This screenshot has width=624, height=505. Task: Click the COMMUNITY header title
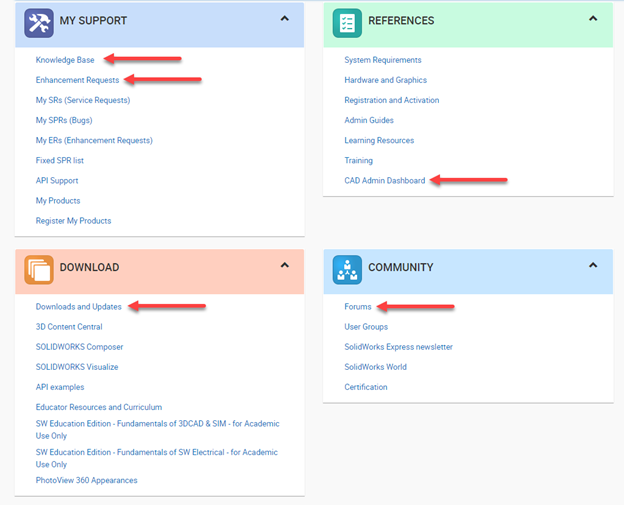coord(401,267)
